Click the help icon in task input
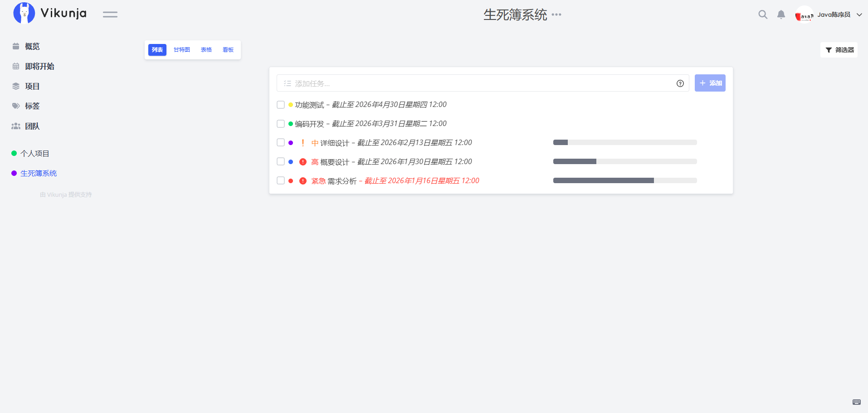Viewport: 868px width, 413px height. [x=680, y=83]
